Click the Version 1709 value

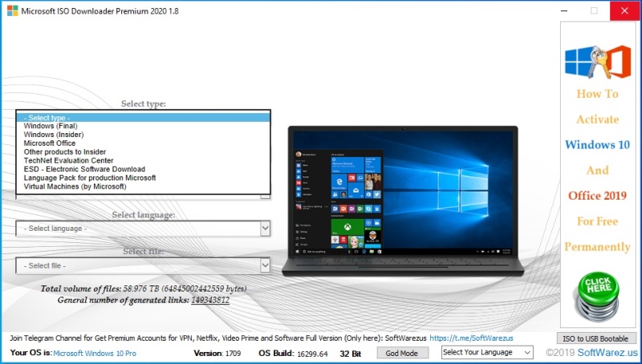coord(233,354)
